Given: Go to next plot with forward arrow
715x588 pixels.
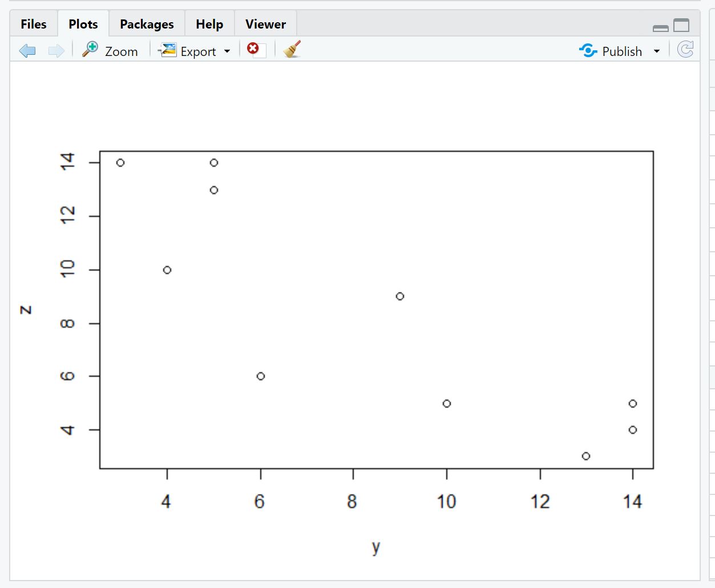Looking at the screenshot, I should tap(55, 50).
